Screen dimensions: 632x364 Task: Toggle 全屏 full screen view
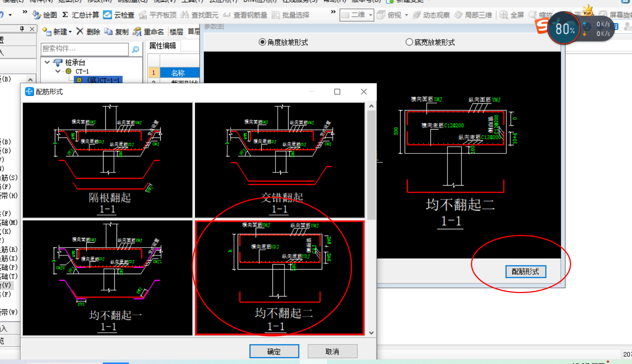pyautogui.click(x=512, y=15)
